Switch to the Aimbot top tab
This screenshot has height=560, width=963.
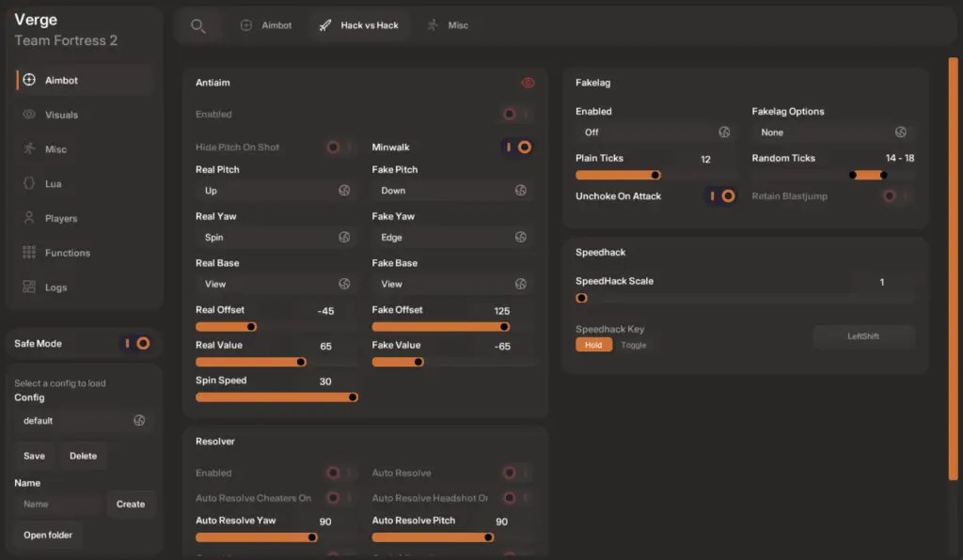pos(266,25)
